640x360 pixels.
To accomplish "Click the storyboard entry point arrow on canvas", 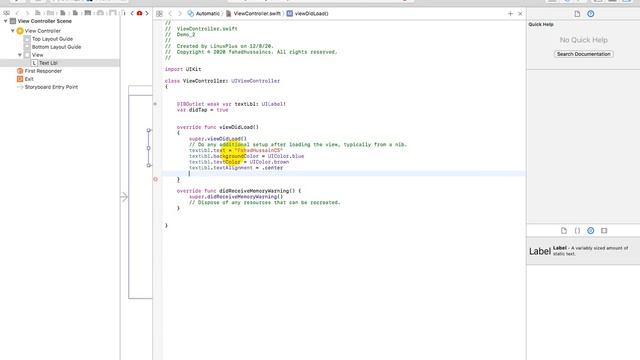I will click(124, 197).
